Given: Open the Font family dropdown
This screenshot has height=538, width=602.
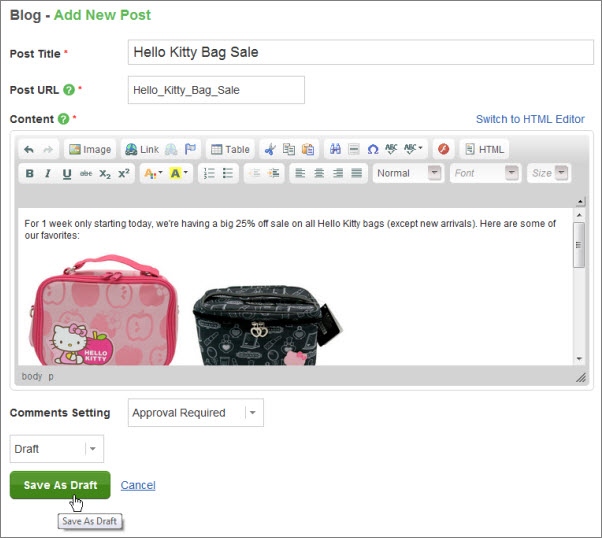Looking at the screenshot, I should click(486, 173).
